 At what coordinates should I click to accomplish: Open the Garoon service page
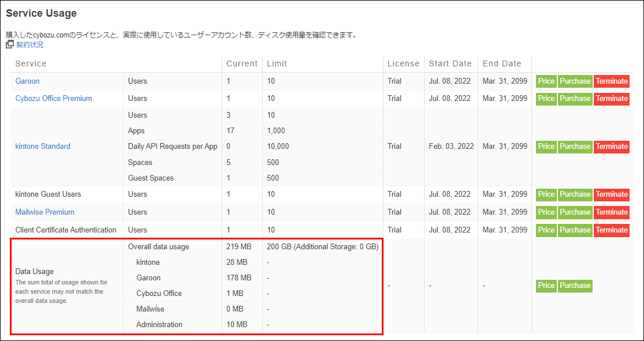[27, 81]
